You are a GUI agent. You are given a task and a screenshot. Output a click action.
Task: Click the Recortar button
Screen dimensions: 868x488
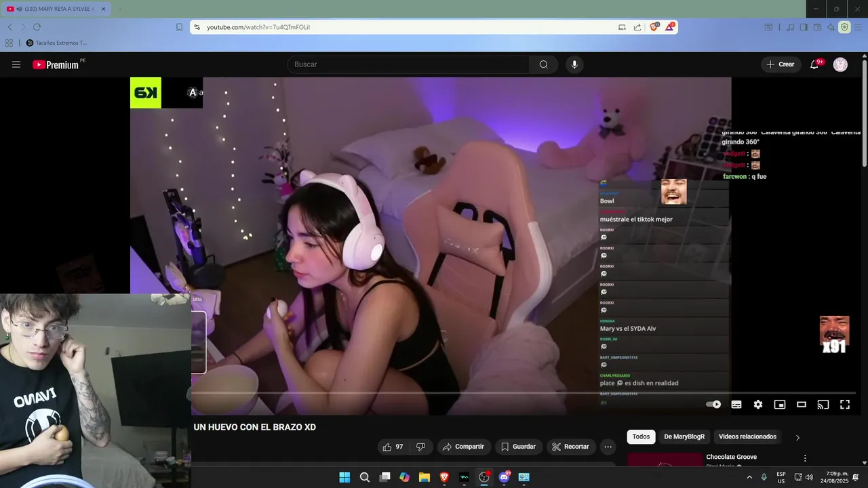(x=570, y=447)
